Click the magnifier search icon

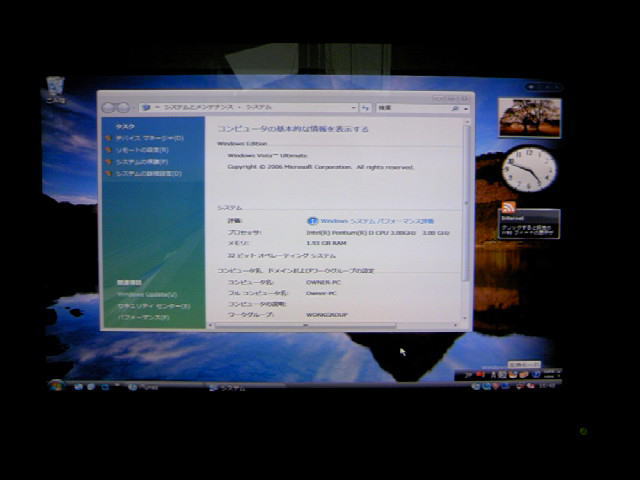pos(455,108)
